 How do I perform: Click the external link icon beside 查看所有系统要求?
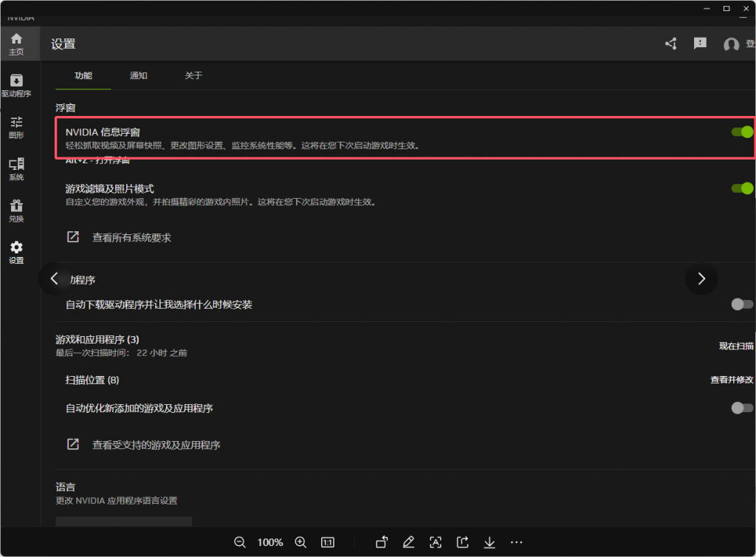[73, 237]
